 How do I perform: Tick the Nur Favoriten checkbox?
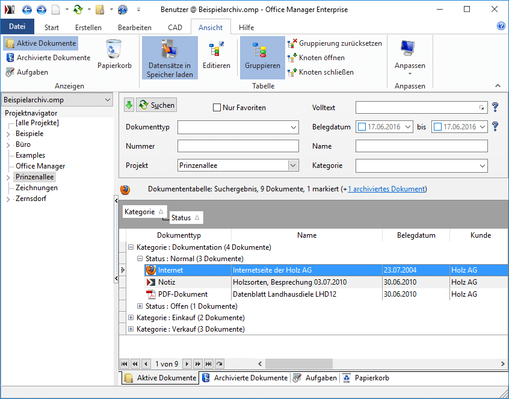pos(217,108)
